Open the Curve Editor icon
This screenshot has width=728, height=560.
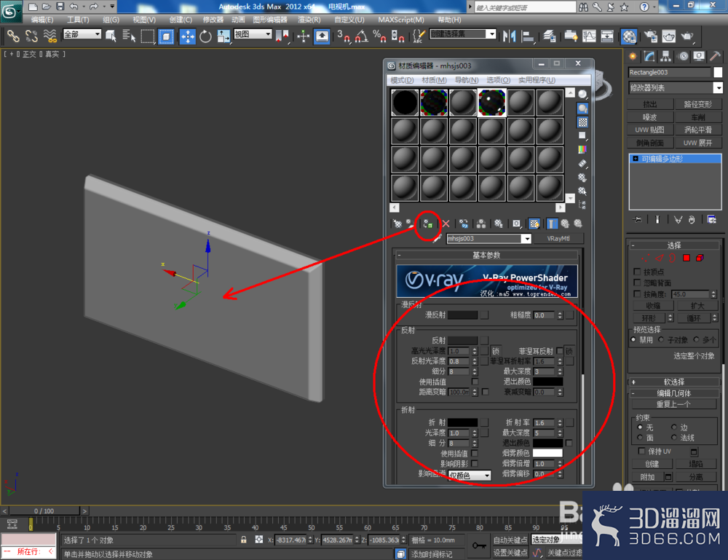589,36
